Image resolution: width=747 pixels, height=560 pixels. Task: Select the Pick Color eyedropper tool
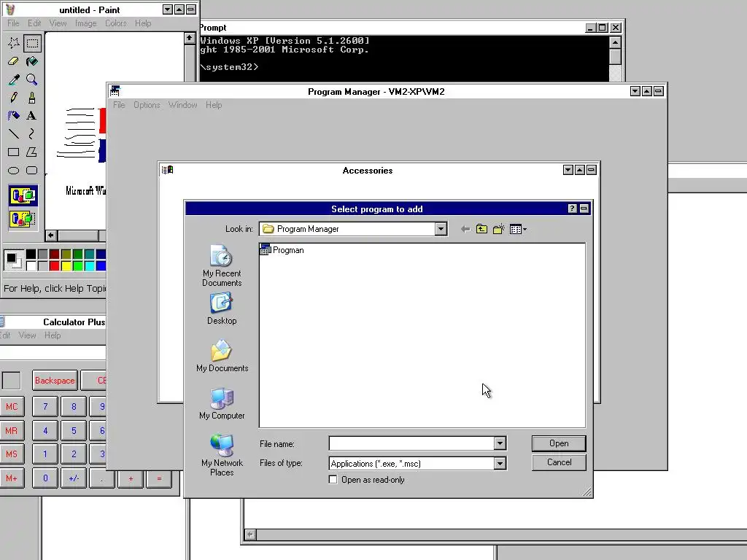coord(13,79)
